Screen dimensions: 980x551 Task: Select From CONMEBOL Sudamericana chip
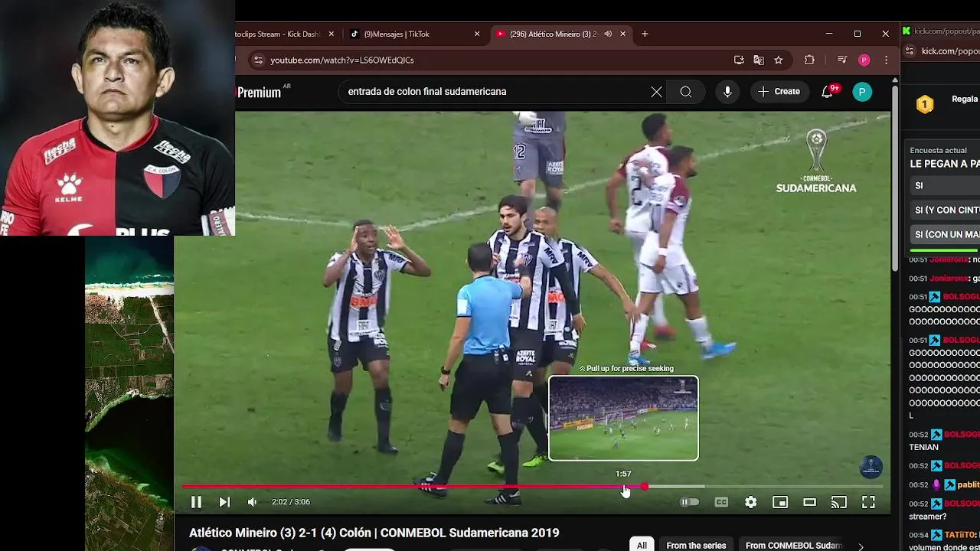(x=794, y=546)
